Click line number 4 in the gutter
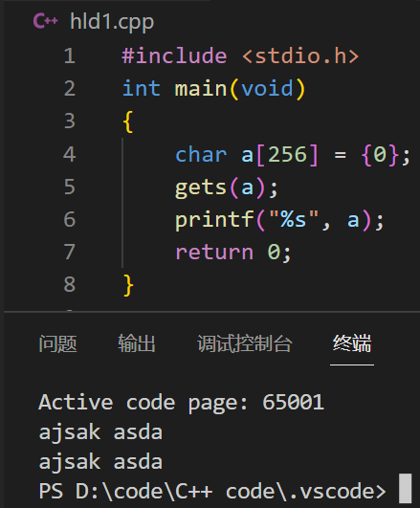 70,154
